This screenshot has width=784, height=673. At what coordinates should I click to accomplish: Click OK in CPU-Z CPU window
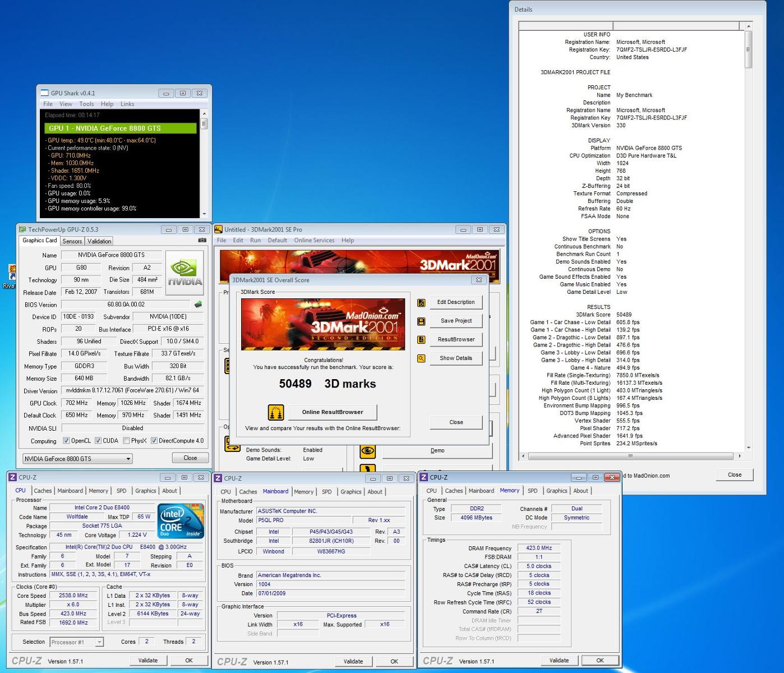coord(189,660)
